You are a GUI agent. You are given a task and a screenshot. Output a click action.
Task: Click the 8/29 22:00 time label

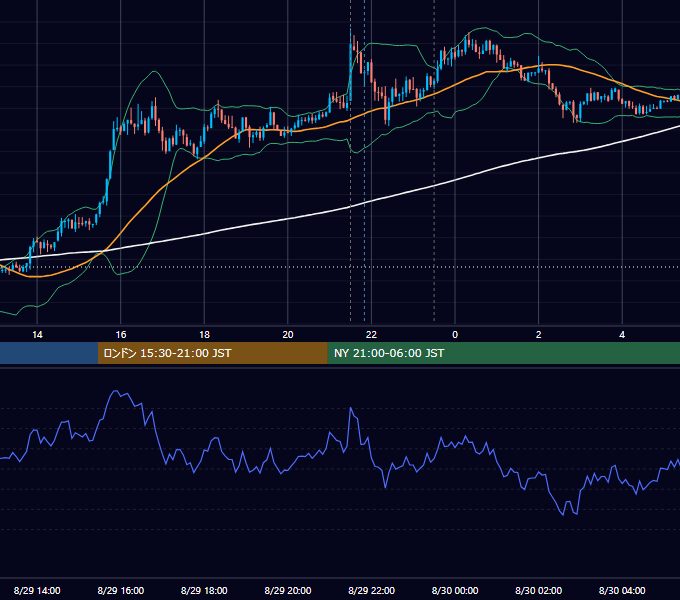(371, 590)
